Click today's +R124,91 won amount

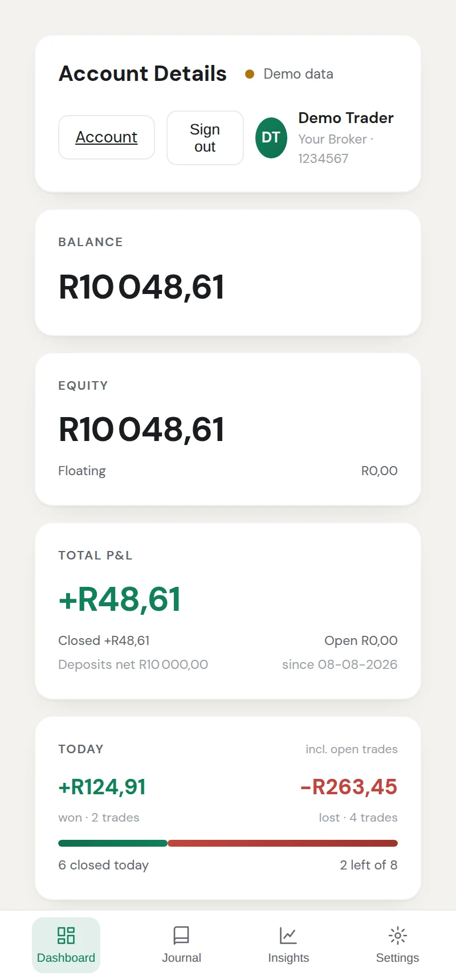[102, 787]
